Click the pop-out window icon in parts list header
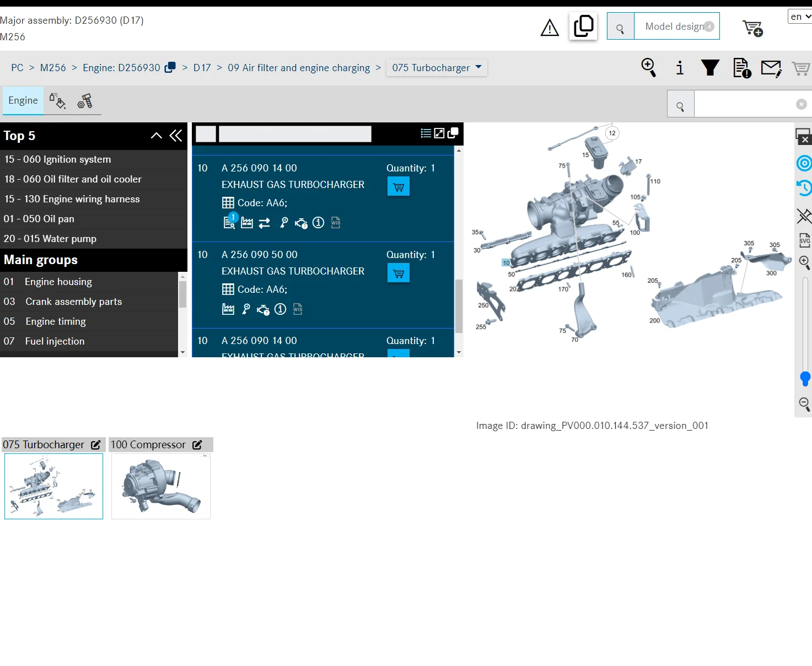The image size is (812, 666). tap(453, 133)
